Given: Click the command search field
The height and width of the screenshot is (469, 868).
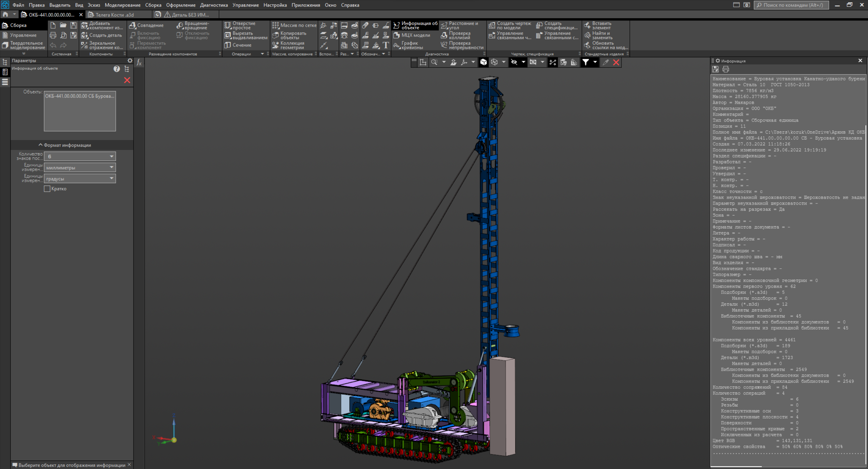Looking at the screenshot, I should [792, 5].
